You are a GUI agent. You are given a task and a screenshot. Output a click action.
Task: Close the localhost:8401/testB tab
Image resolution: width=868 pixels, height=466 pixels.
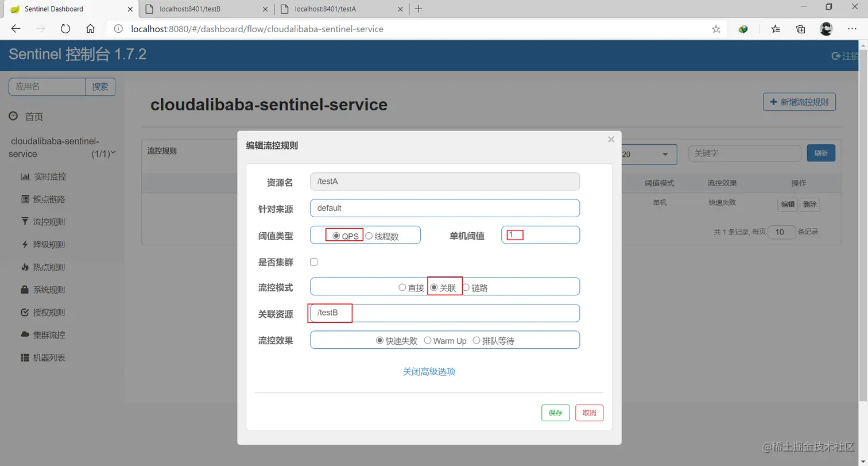coord(265,9)
